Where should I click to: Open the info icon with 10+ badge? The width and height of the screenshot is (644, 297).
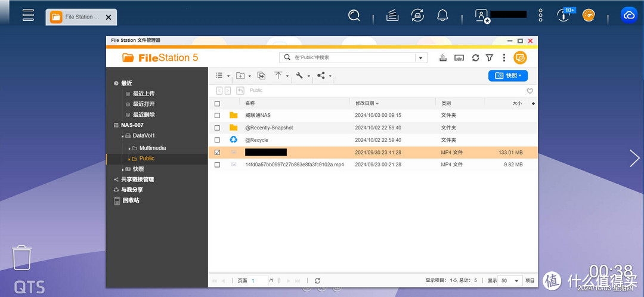point(564,16)
